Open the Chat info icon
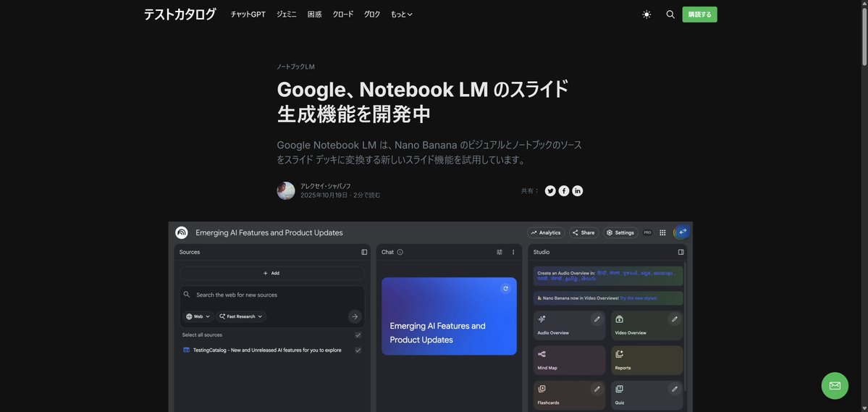Screen dimensions: 868x412 pos(400,252)
